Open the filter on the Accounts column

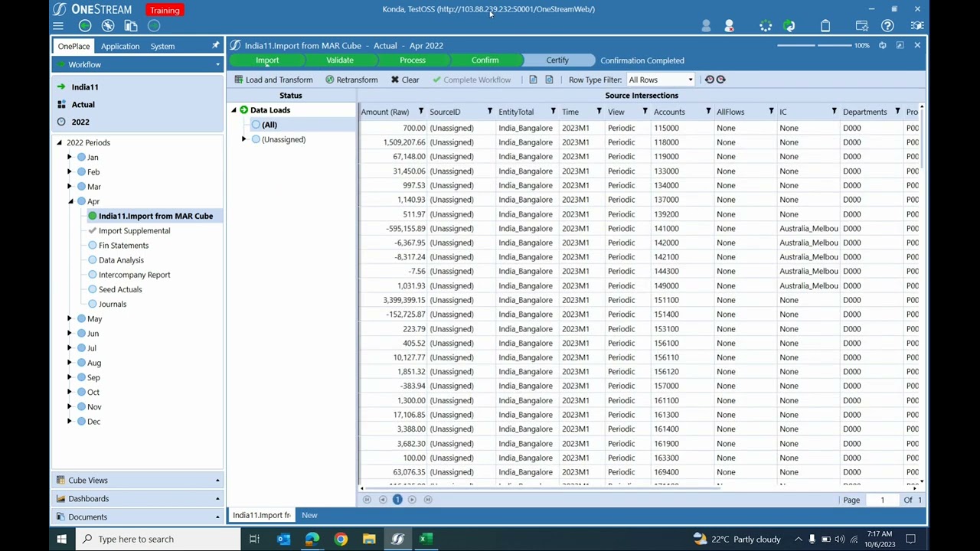[708, 112]
